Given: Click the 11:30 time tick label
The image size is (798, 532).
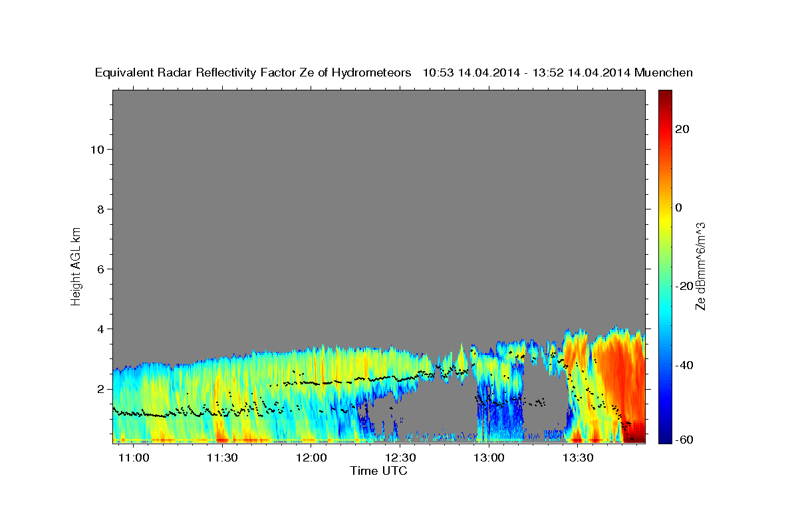Looking at the screenshot, I should (x=223, y=458).
